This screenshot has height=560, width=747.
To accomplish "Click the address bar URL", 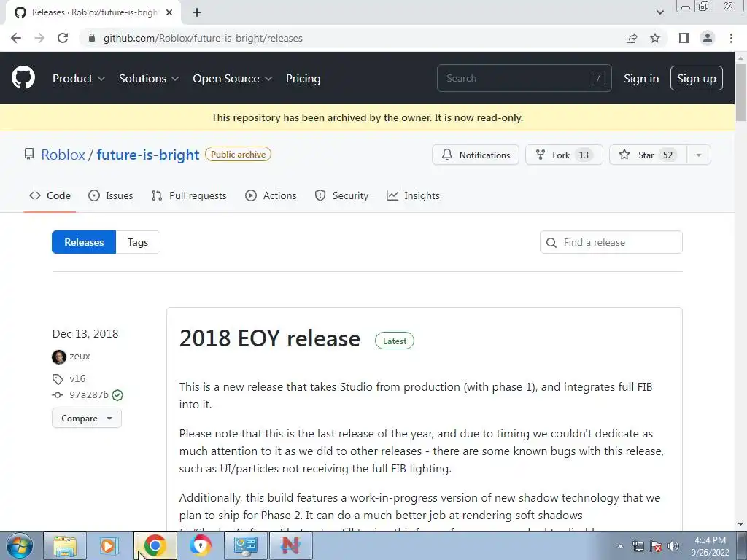I will tap(203, 38).
